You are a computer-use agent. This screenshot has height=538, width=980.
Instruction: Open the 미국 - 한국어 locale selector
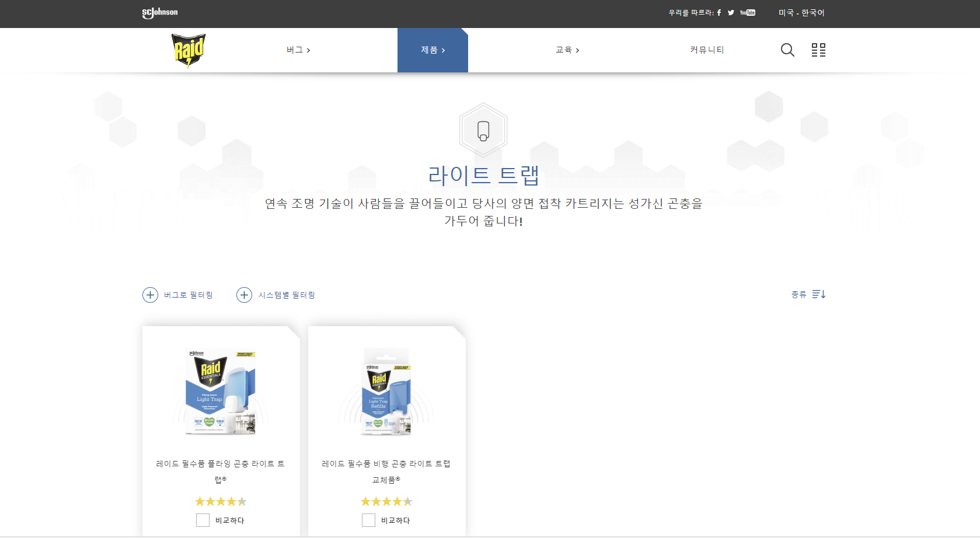[801, 12]
